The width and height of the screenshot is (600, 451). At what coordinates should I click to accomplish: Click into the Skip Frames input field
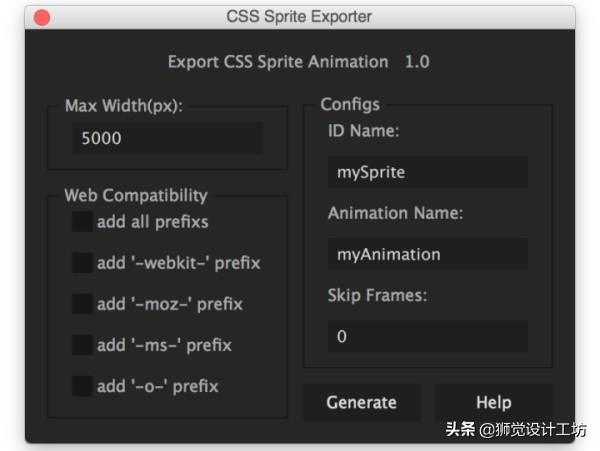click(x=428, y=336)
